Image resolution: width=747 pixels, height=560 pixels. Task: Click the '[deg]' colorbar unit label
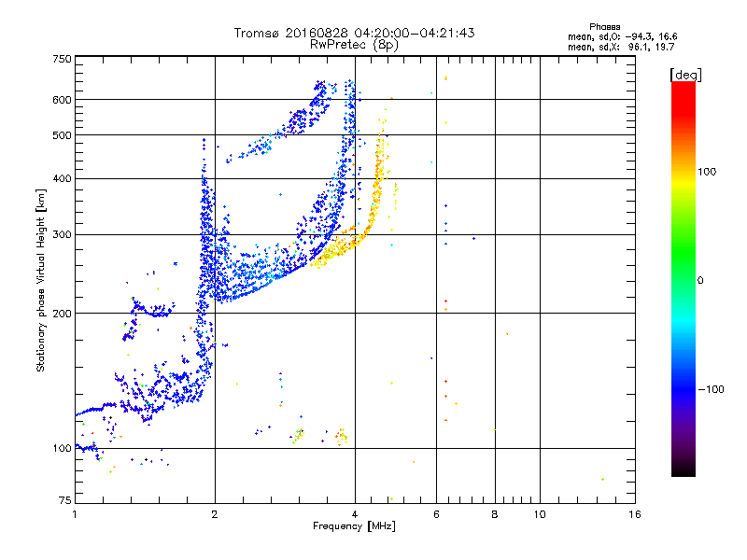pyautogui.click(x=685, y=76)
